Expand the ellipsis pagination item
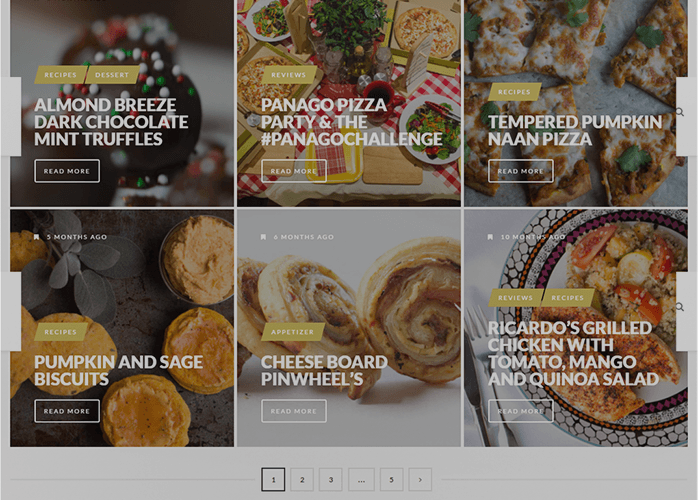698x500 pixels. point(361,480)
